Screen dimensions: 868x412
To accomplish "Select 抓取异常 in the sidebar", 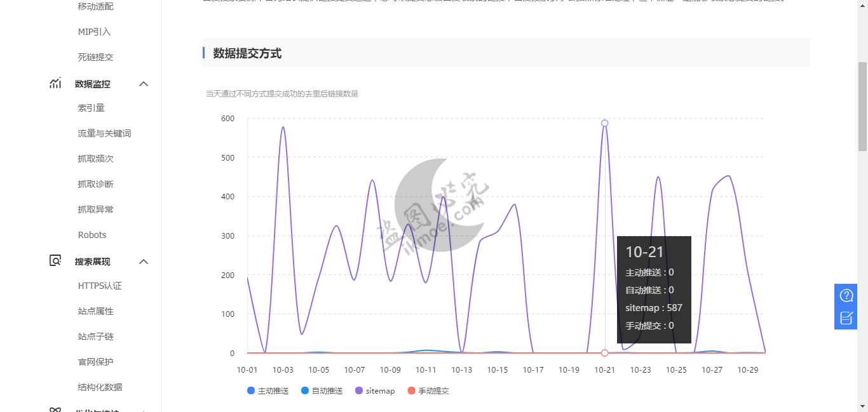I will pyautogui.click(x=96, y=209).
